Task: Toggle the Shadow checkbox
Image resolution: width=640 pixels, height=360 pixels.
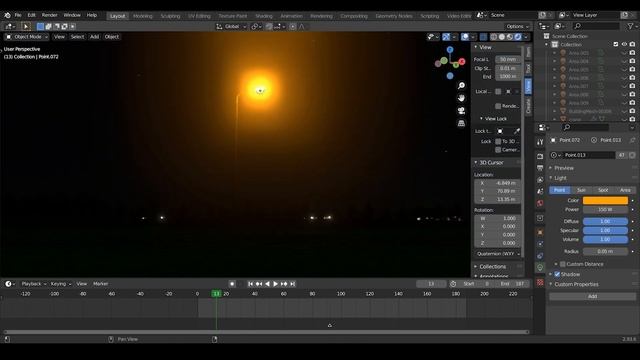Action: (x=557, y=274)
